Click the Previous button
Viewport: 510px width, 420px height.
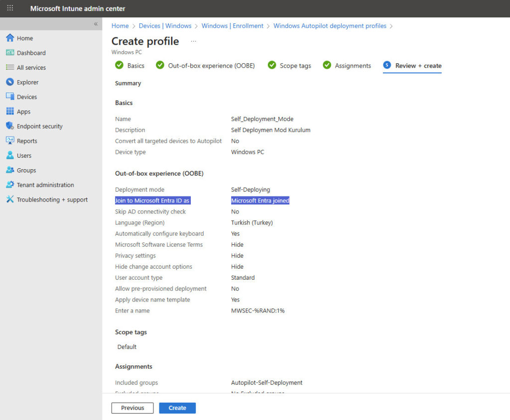pos(132,408)
